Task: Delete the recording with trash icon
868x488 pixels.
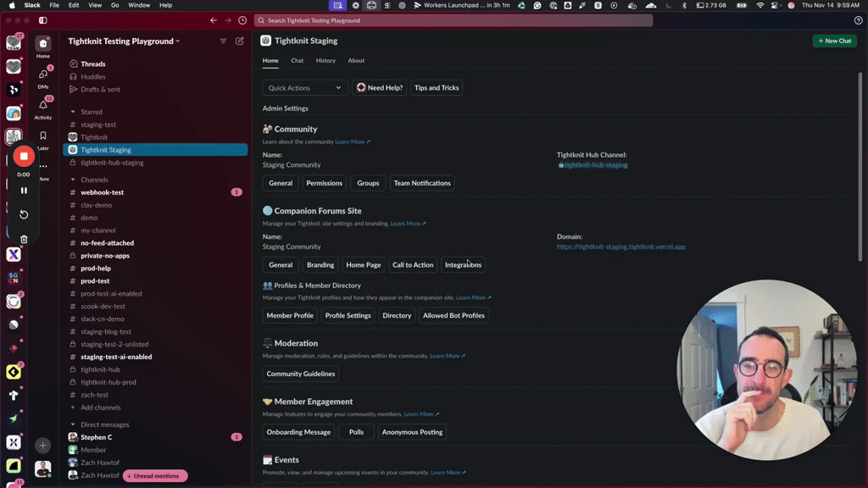Action: point(24,239)
